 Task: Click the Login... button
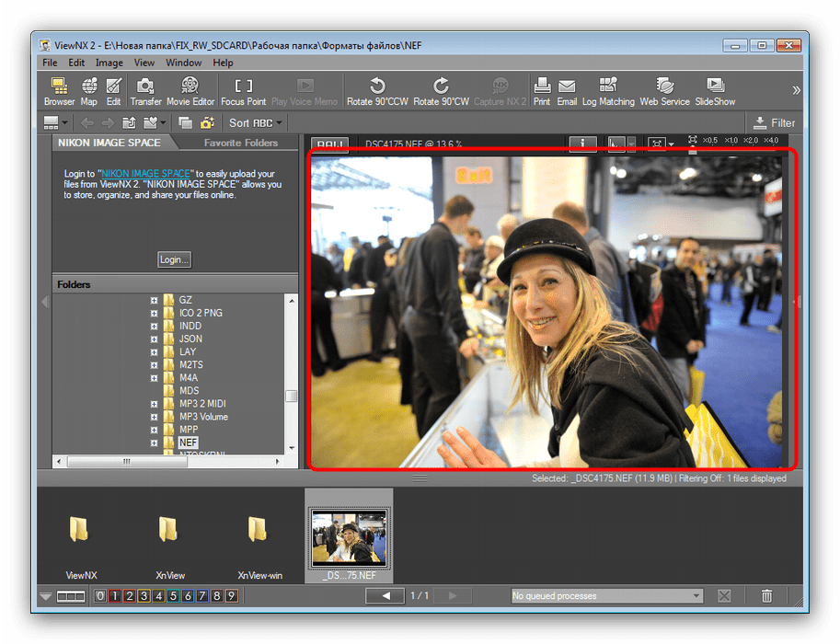point(174,259)
